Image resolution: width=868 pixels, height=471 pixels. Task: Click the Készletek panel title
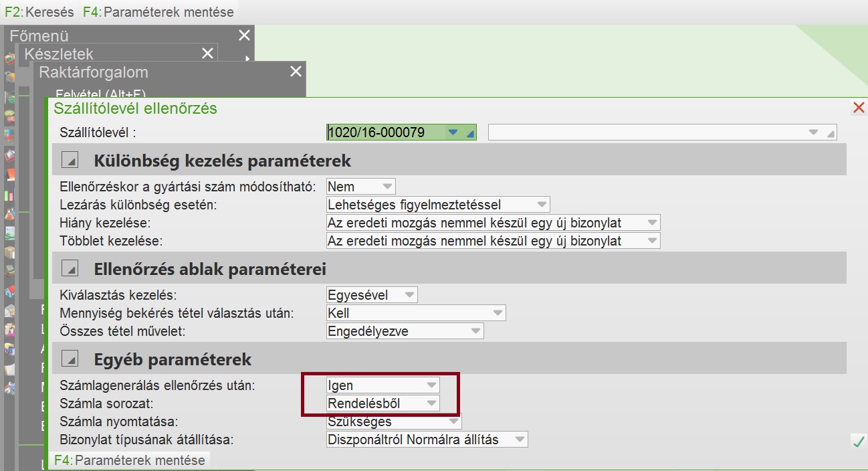[x=59, y=54]
